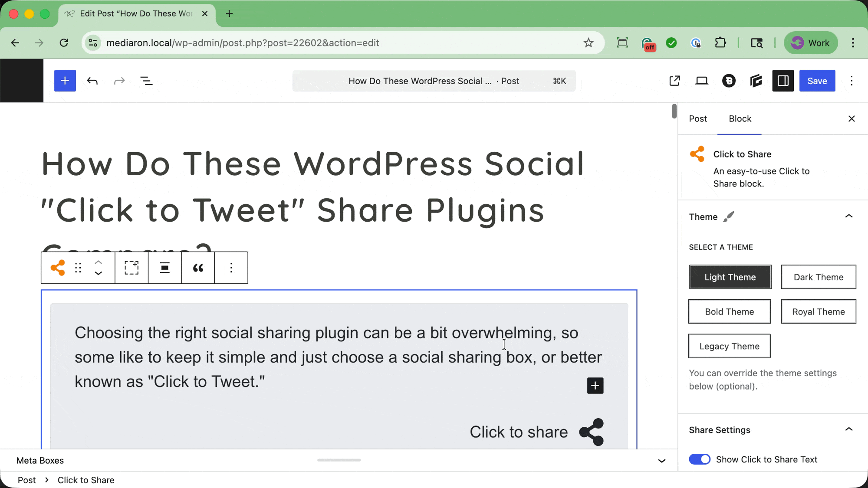Click the quote text in share block
This screenshot has height=488, width=868.
click(338, 357)
